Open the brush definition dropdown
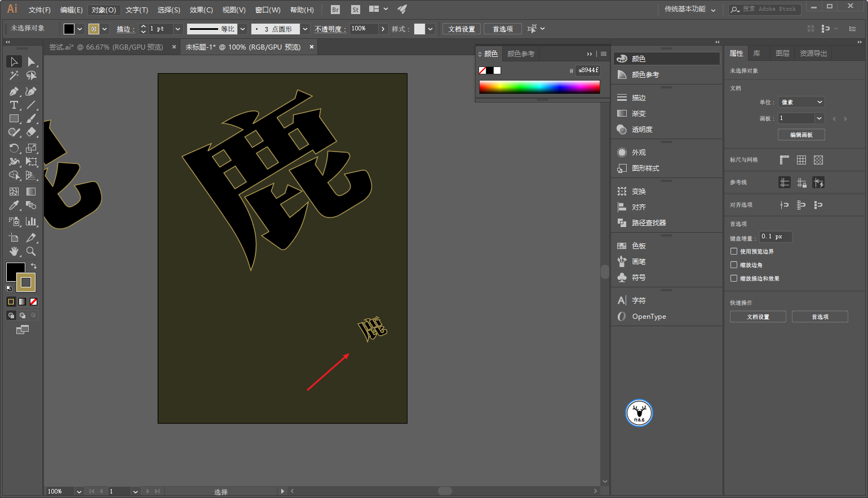The height and width of the screenshot is (498, 868). coord(305,29)
